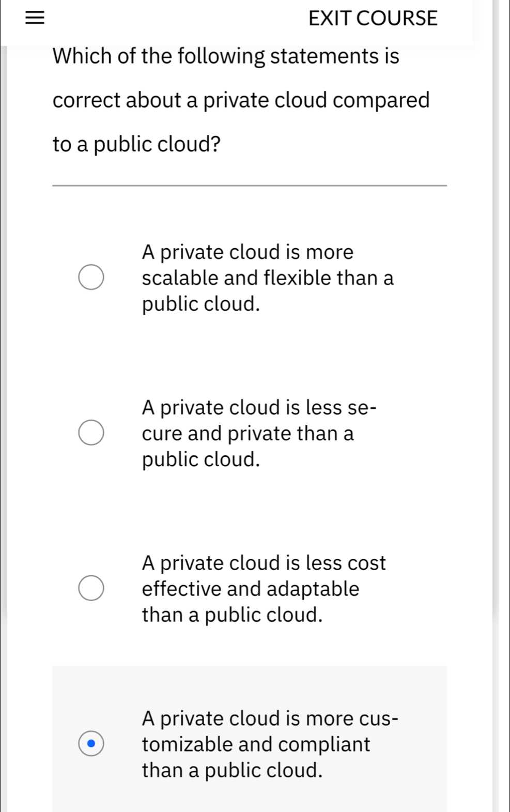510x812 pixels.
Task: Choose the 'less secure and private' radio button
Action: [92, 433]
